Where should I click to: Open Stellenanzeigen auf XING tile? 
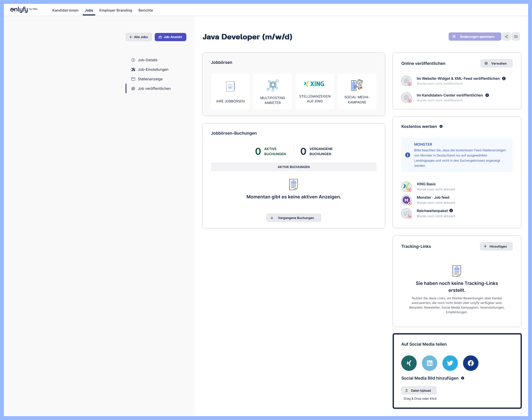pos(315,91)
